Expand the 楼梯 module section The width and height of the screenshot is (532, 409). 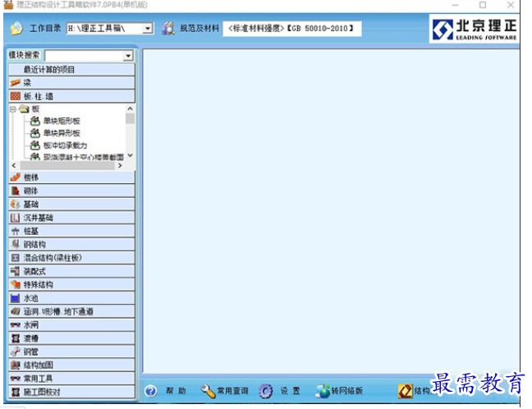pyautogui.click(x=71, y=177)
